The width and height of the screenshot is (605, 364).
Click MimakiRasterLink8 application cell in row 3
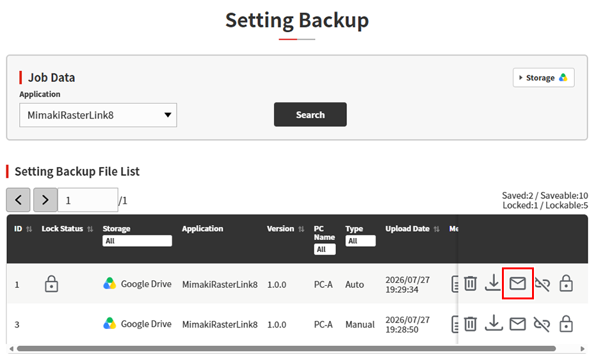220,325
